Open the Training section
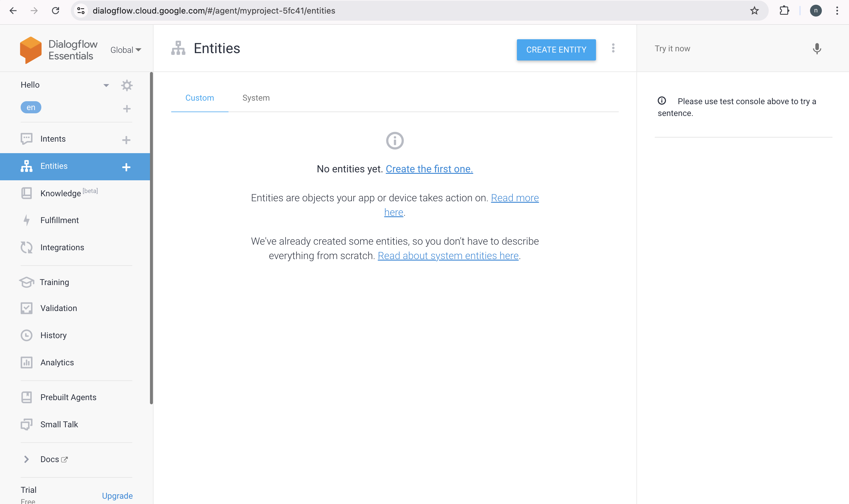This screenshot has width=849, height=504. tap(54, 282)
